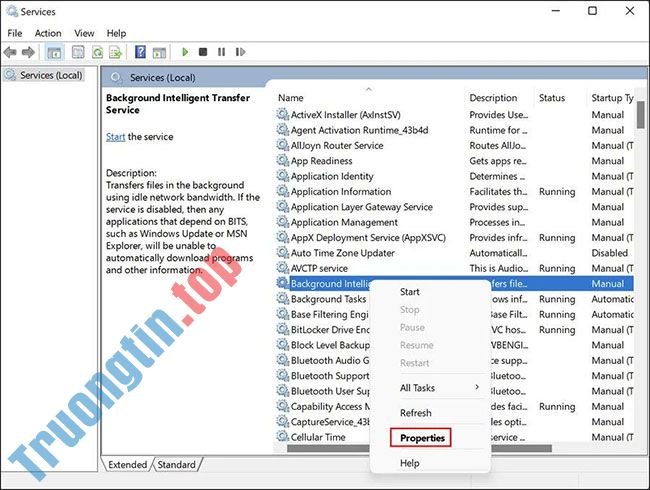This screenshot has width=650, height=490.
Task: Select Application Layer Gateway Service row
Action: (x=454, y=207)
